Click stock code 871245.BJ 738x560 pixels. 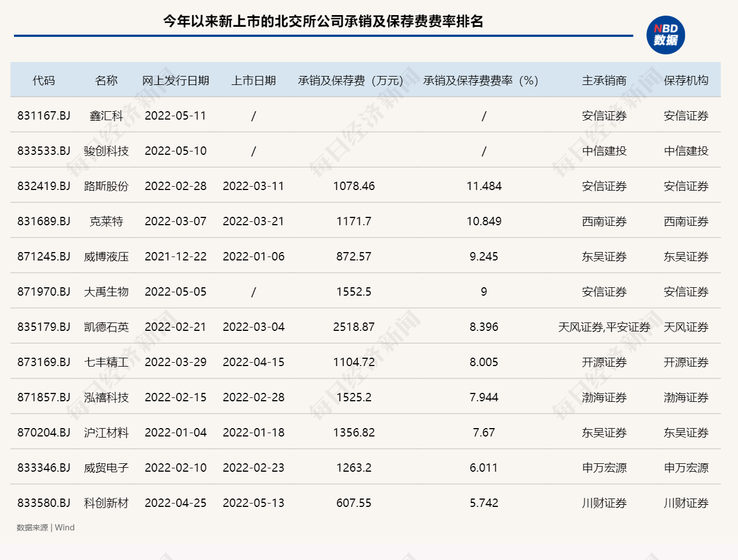coord(44,257)
